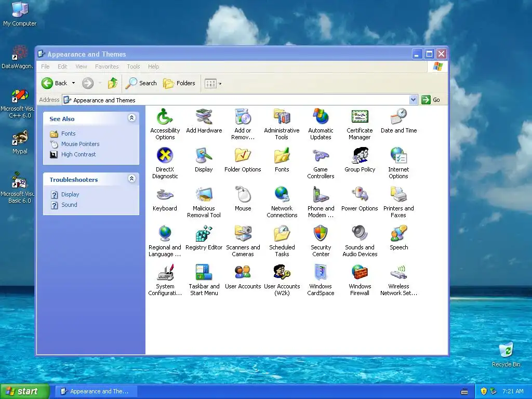Open Printers and Faxes
Screen dimensions: 532x399
click(398, 202)
